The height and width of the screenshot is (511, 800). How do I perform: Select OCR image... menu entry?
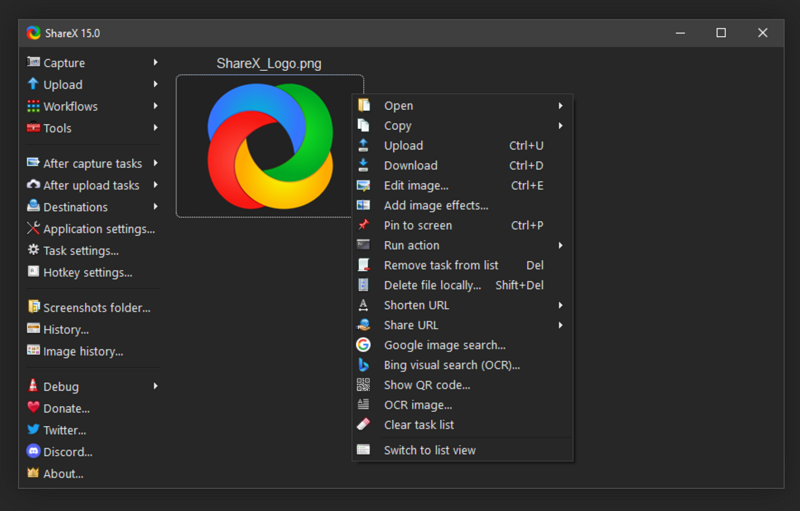[x=462, y=405]
